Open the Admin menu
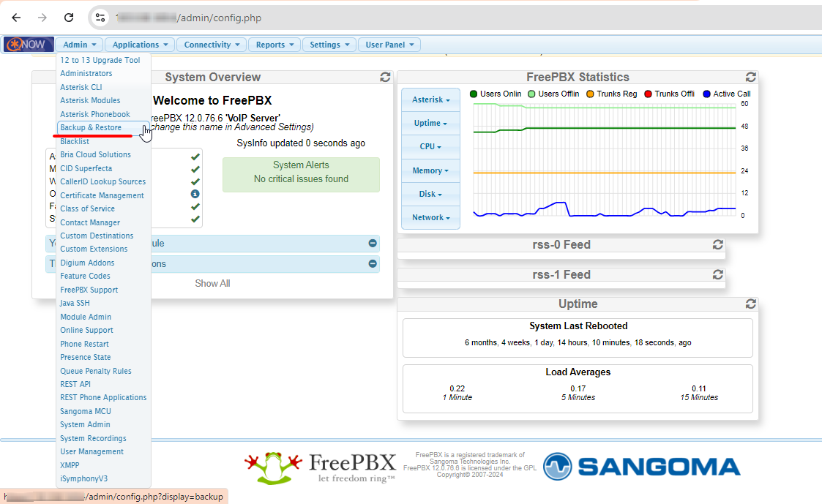 click(x=80, y=45)
